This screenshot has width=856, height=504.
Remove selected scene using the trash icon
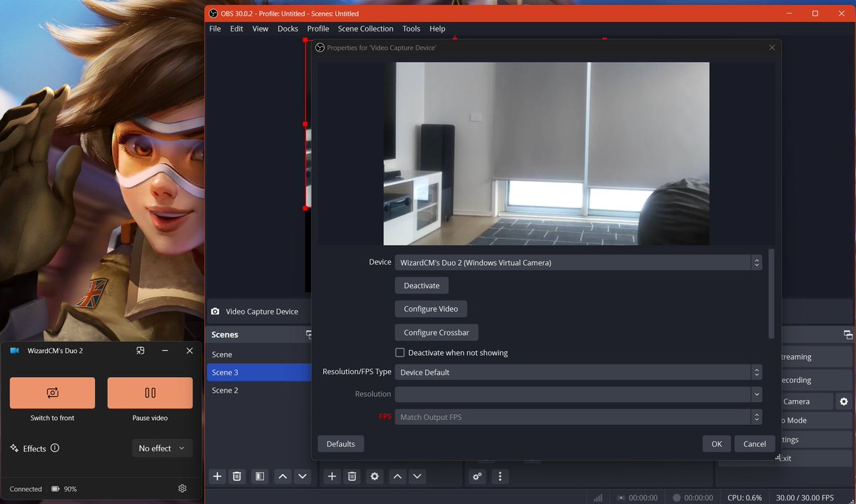pyautogui.click(x=238, y=476)
